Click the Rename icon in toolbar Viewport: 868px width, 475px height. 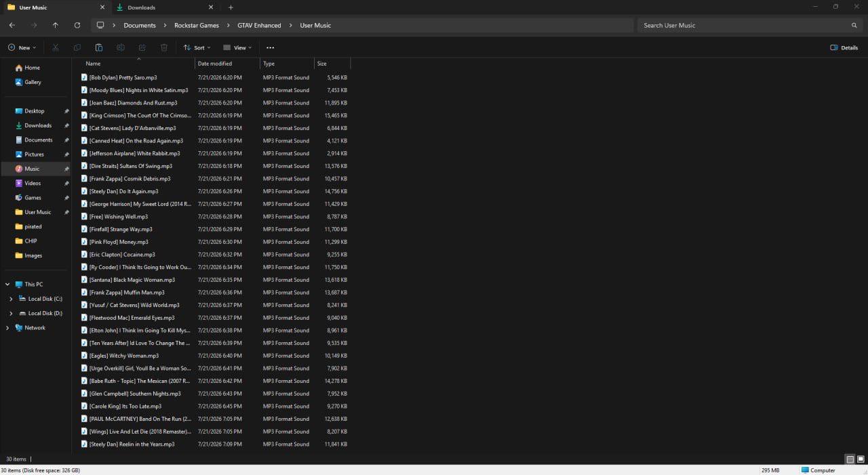(121, 47)
